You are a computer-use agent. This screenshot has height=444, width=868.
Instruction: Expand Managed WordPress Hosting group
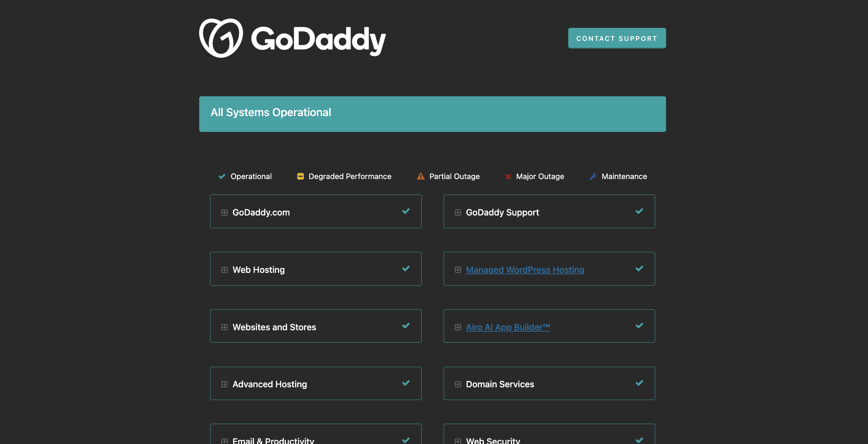tap(458, 270)
